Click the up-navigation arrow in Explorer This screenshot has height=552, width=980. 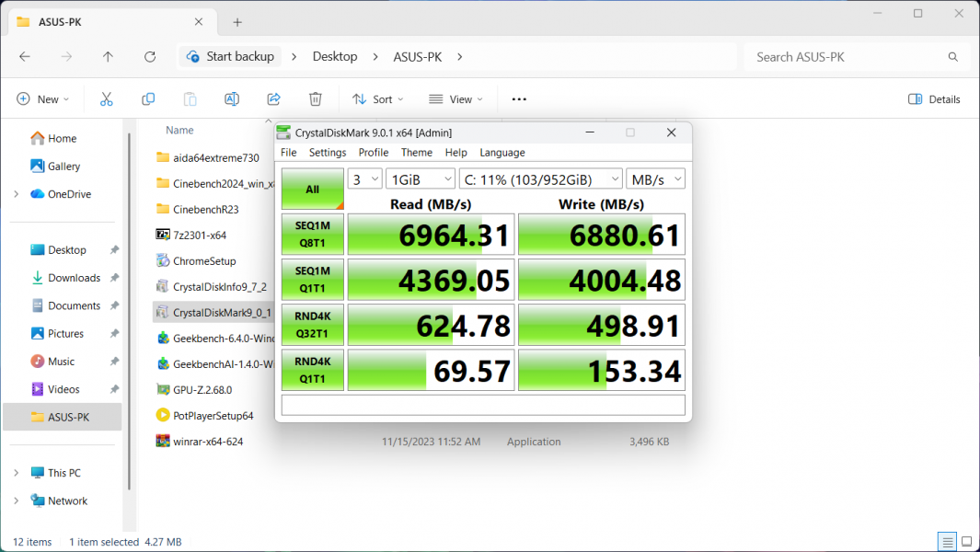tap(108, 56)
